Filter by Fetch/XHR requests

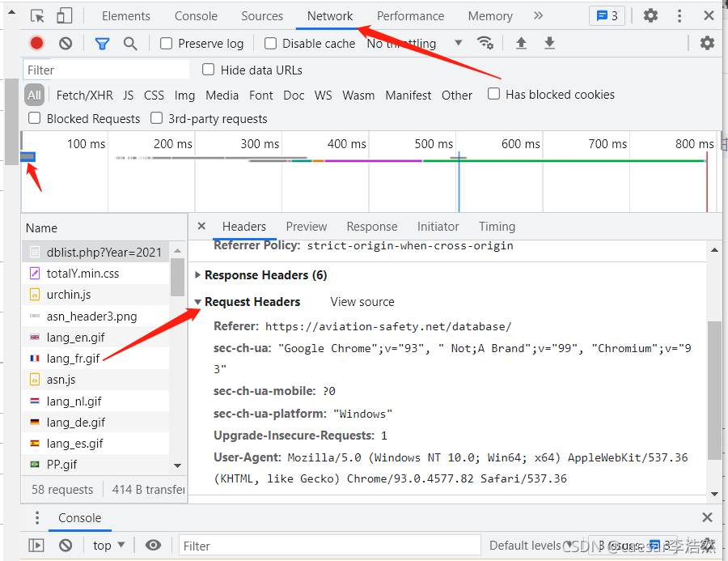[84, 96]
